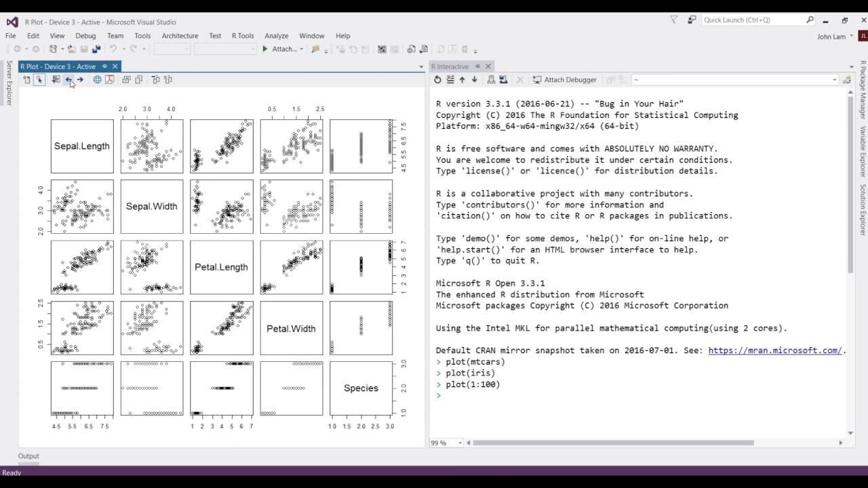Click the last R Plot toolbar icon
Screen dimensions: 868x488
pos(168,80)
